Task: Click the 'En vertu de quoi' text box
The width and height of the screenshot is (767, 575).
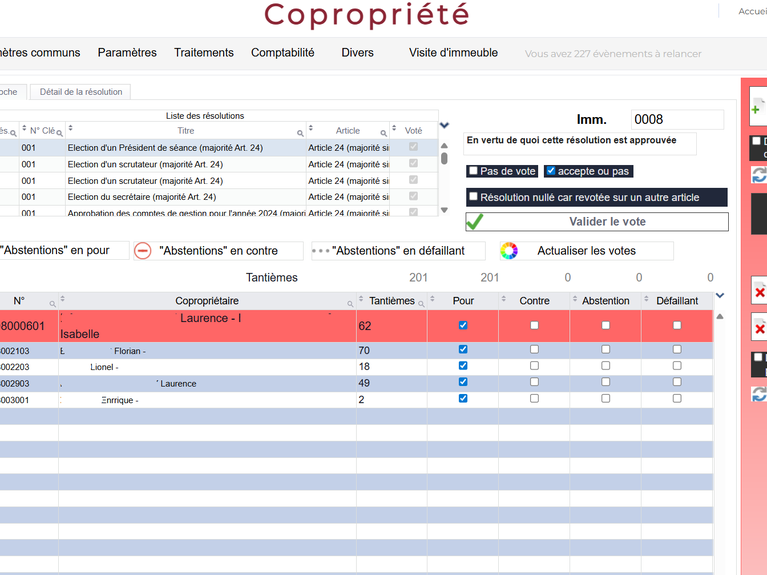Action: pyautogui.click(x=580, y=144)
